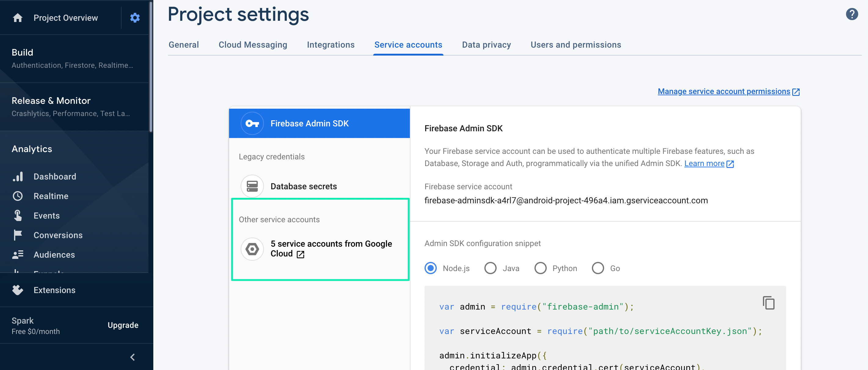This screenshot has width=868, height=370.
Task: Switch to the Cloud Messaging tab
Action: 253,45
